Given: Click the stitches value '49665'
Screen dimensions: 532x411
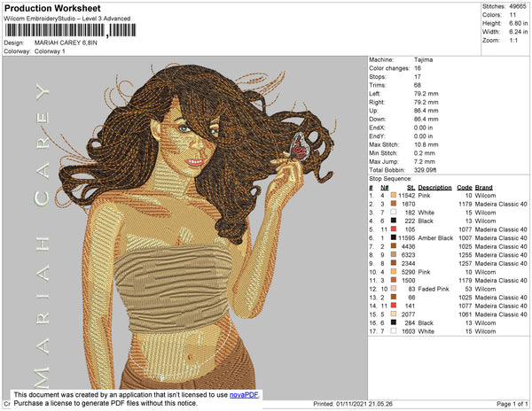Looking at the screenshot, I should tap(518, 6).
